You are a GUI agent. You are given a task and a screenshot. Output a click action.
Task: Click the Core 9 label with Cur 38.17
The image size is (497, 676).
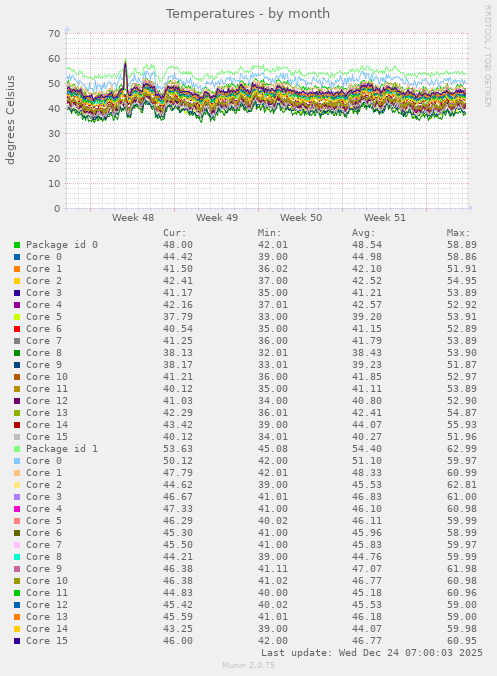click(x=44, y=365)
